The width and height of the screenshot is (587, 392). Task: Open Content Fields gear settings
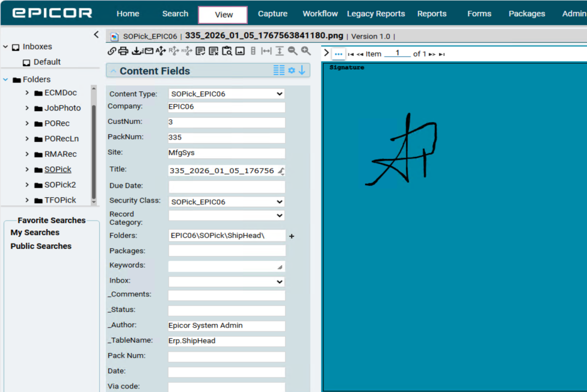[291, 71]
